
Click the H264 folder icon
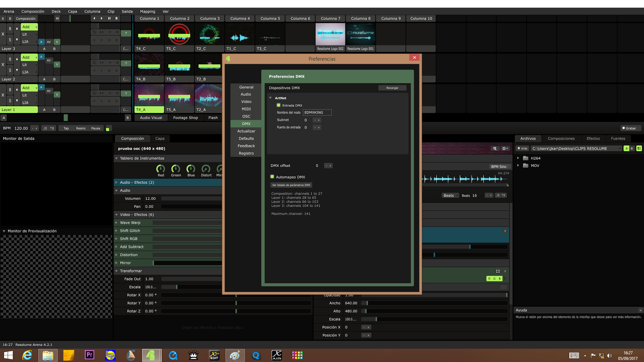(525, 158)
